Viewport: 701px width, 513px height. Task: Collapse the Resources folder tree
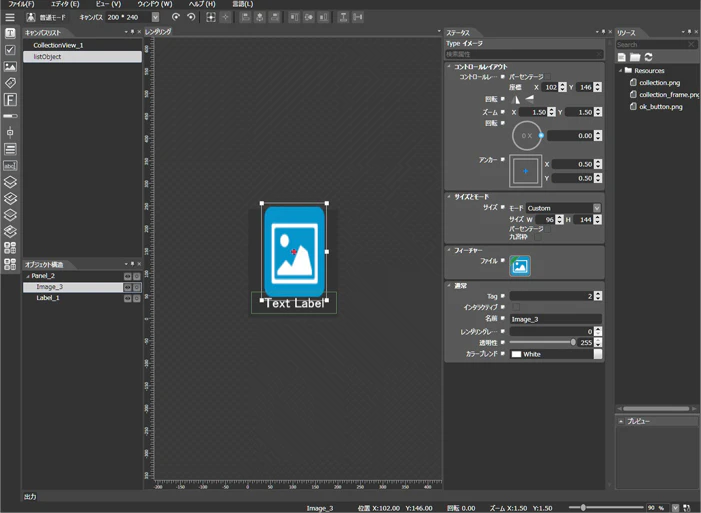[621, 71]
